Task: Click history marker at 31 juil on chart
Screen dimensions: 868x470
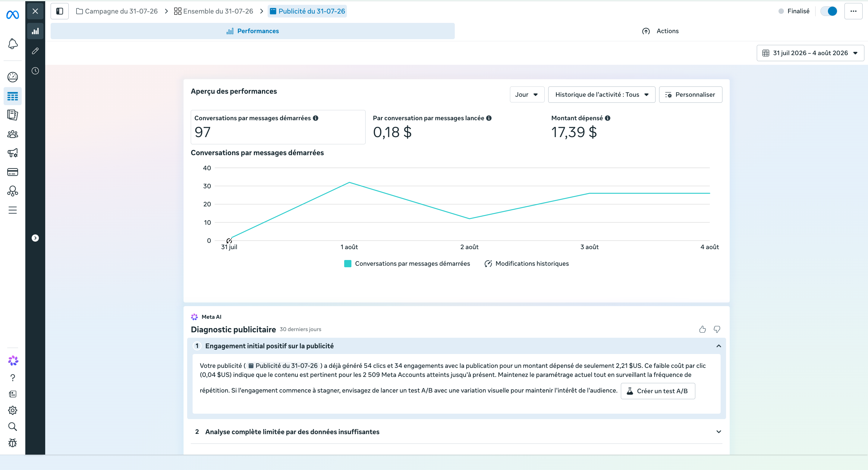Action: (x=229, y=240)
